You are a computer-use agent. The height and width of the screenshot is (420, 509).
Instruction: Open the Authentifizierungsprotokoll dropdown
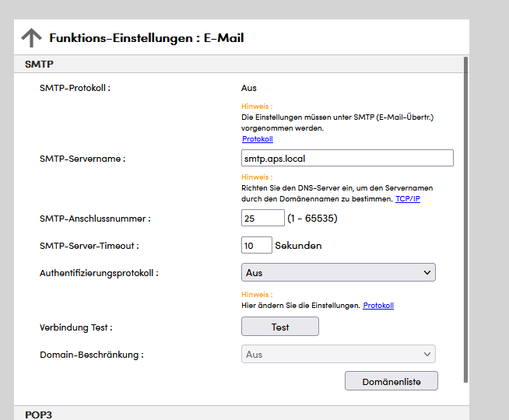(338, 272)
